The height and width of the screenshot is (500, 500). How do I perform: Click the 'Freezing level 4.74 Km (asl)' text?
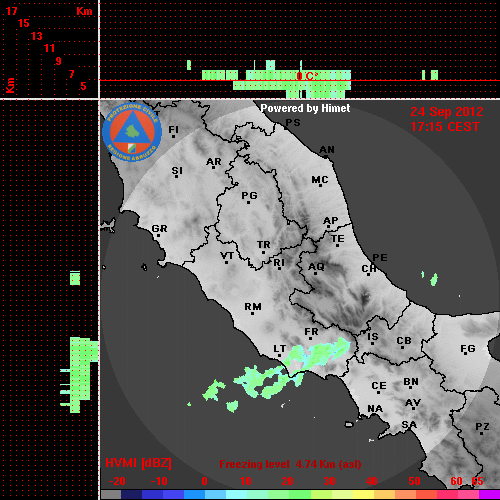(x=290, y=464)
